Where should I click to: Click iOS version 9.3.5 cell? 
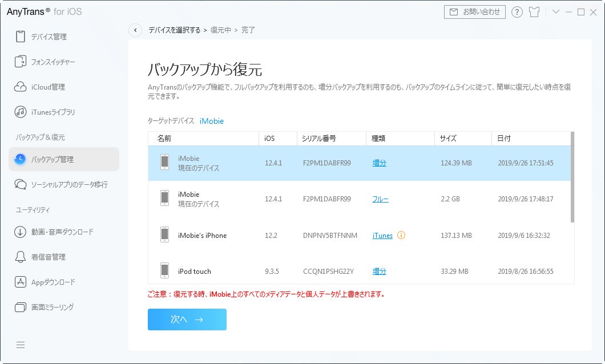click(272, 272)
